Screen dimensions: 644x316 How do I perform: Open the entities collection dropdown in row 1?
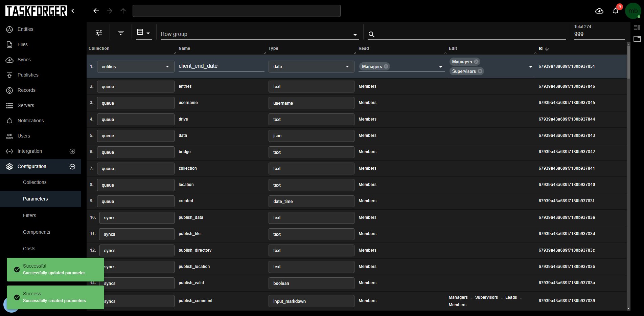136,66
